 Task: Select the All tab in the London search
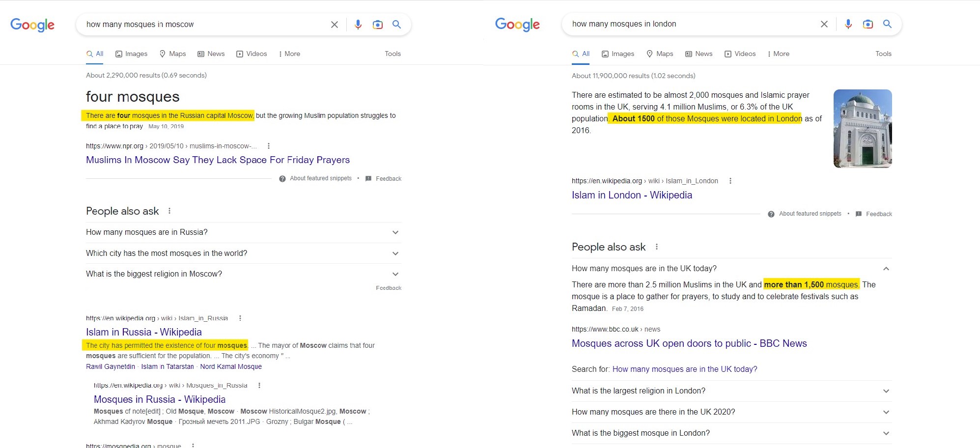[x=581, y=54]
